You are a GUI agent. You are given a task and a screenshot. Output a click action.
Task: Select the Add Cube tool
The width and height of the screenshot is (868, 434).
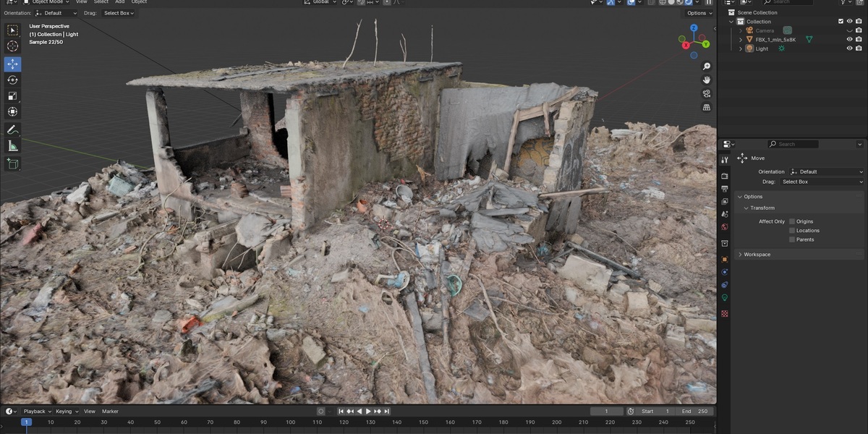13,164
